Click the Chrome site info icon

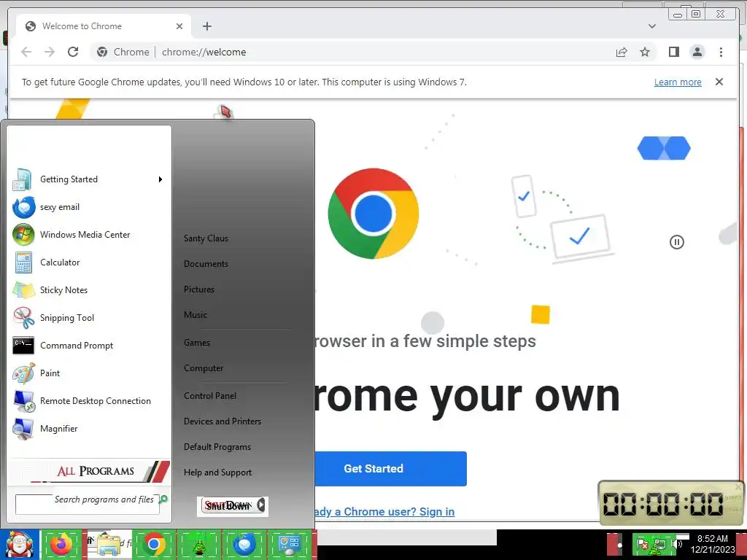pyautogui.click(x=102, y=52)
